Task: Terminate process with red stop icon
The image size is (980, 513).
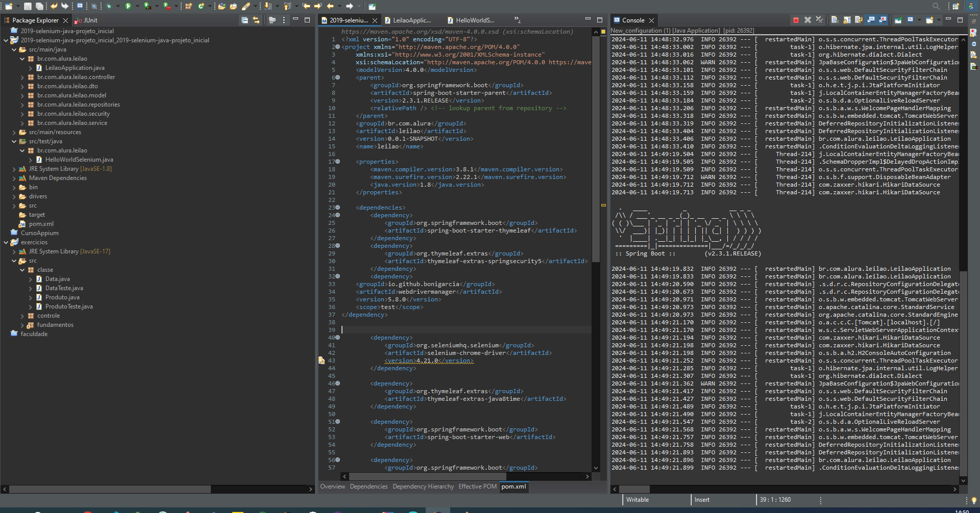Action: tap(796, 20)
